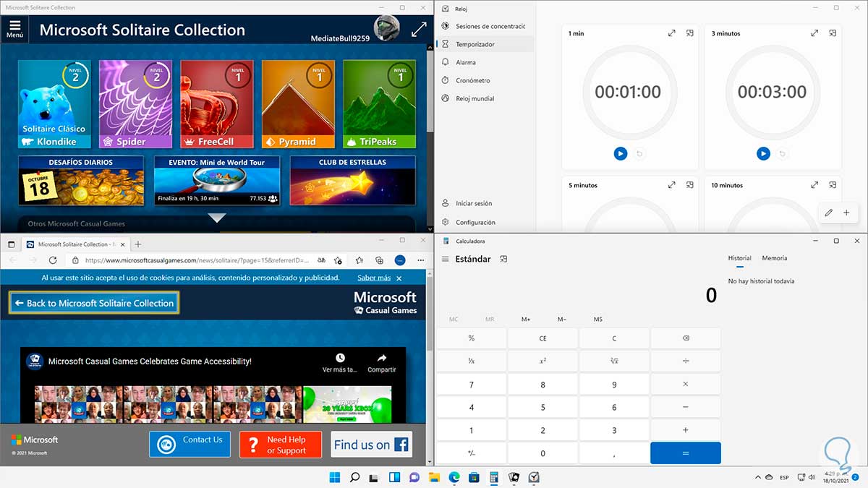Open the Pyramid game tile
868x488 pixels.
click(298, 104)
